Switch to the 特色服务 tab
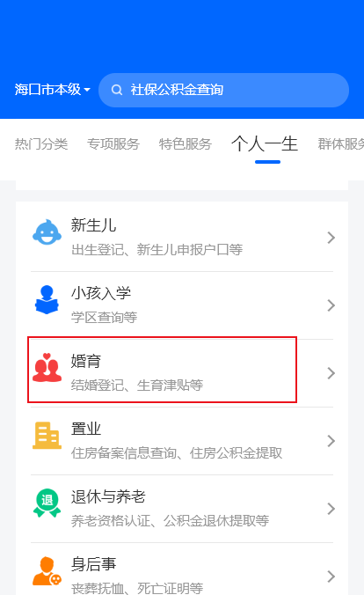Image resolution: width=364 pixels, height=595 pixels. point(186,144)
